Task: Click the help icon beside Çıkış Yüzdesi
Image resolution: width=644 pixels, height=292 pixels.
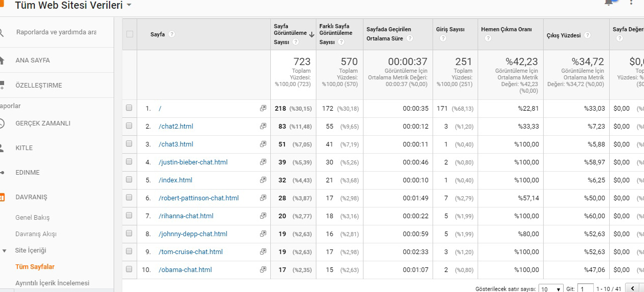Action: point(587,35)
